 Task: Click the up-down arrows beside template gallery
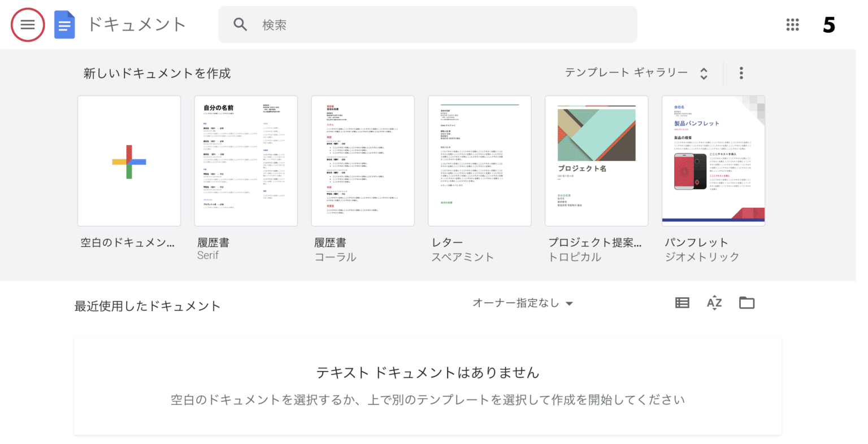point(704,73)
